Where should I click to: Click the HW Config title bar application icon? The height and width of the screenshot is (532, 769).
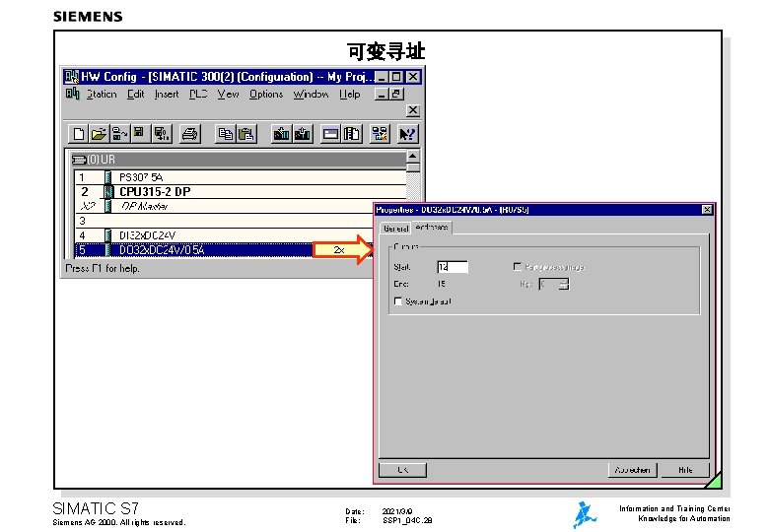(72, 77)
